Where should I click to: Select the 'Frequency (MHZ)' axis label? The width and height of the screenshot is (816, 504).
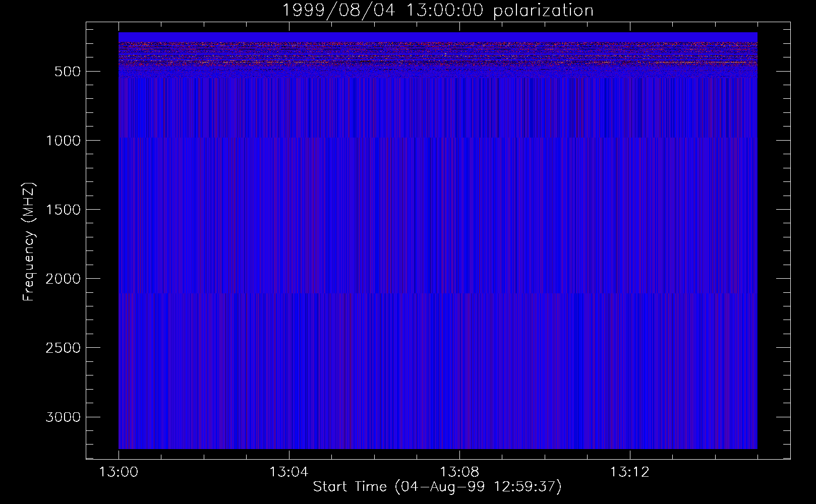[29, 242]
